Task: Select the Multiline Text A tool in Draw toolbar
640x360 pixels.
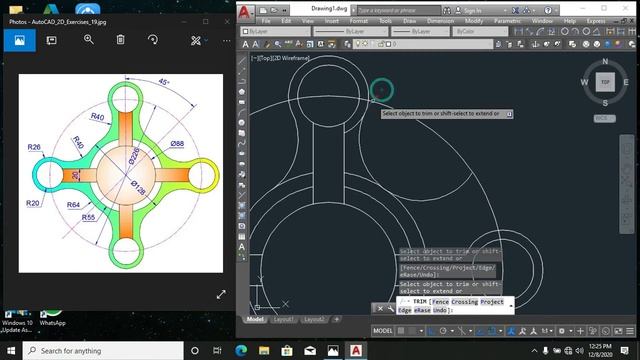Action: pyautogui.click(x=242, y=247)
